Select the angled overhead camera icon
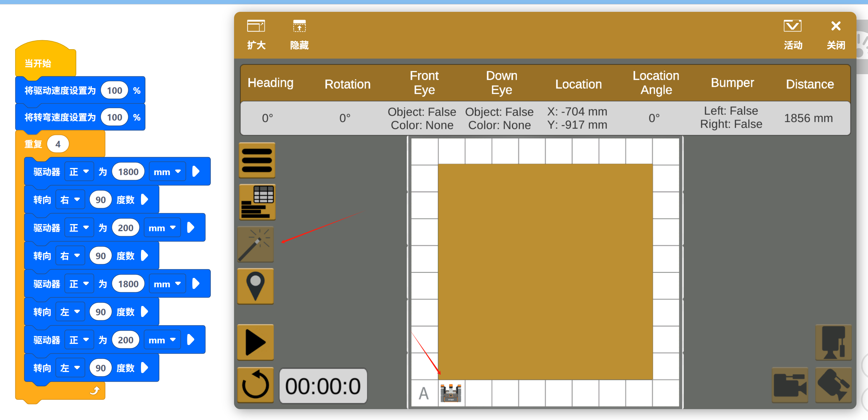 (833, 385)
